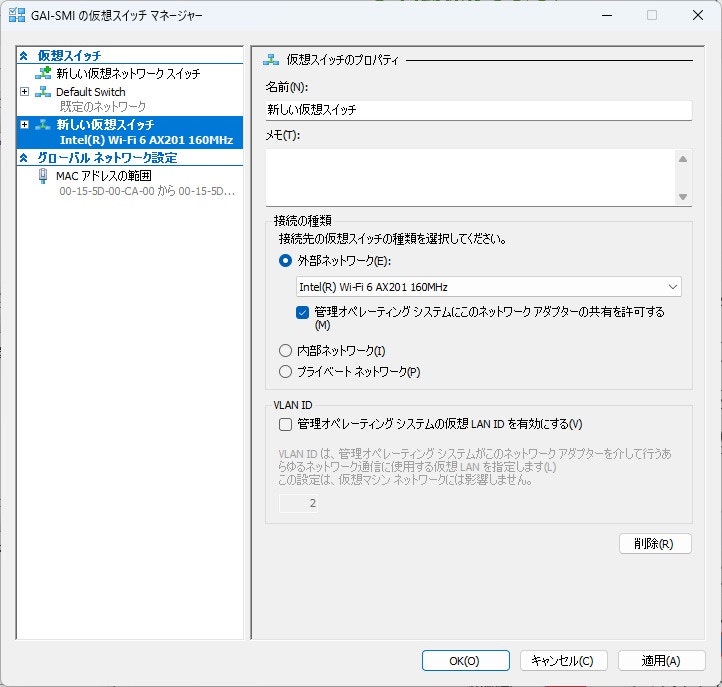722x687 pixels.
Task: Select the プライベート ネットワーク radio button
Action: [285, 372]
